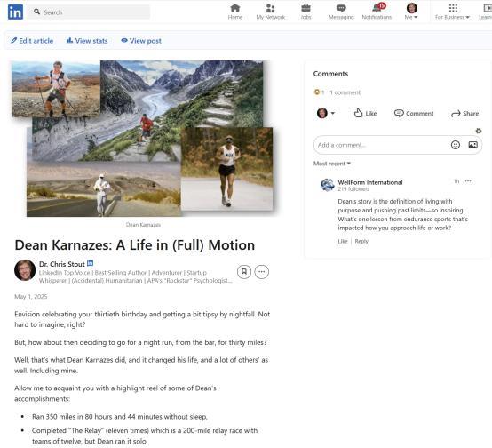This screenshot has width=492, height=448.
Task: Open Dr. Chris Stout author photo
Action: pos(25,270)
